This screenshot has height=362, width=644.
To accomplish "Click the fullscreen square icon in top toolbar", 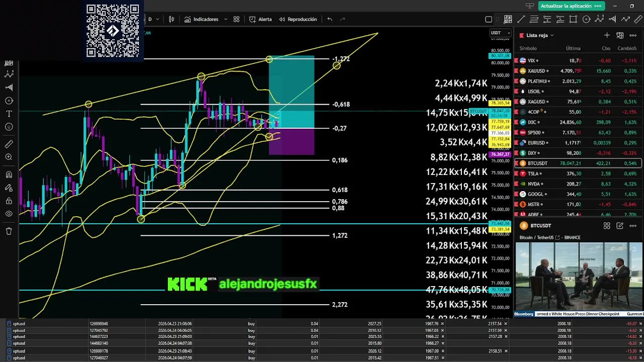I will 489,20.
